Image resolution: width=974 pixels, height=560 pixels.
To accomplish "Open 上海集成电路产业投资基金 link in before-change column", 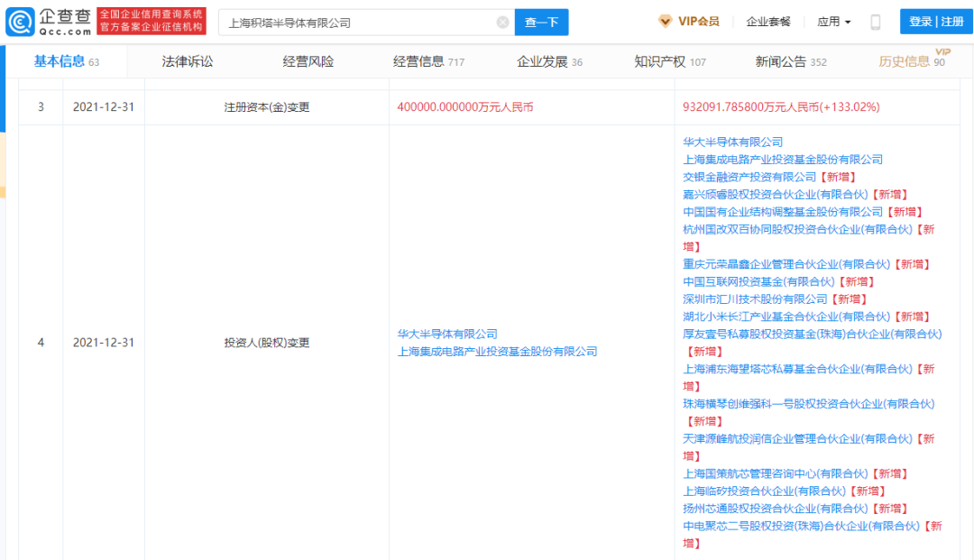I will [497, 352].
